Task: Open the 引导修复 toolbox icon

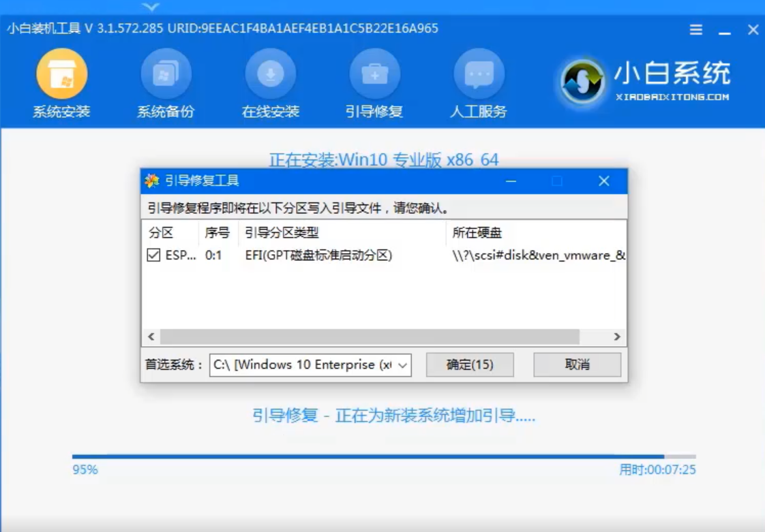Action: tap(375, 74)
